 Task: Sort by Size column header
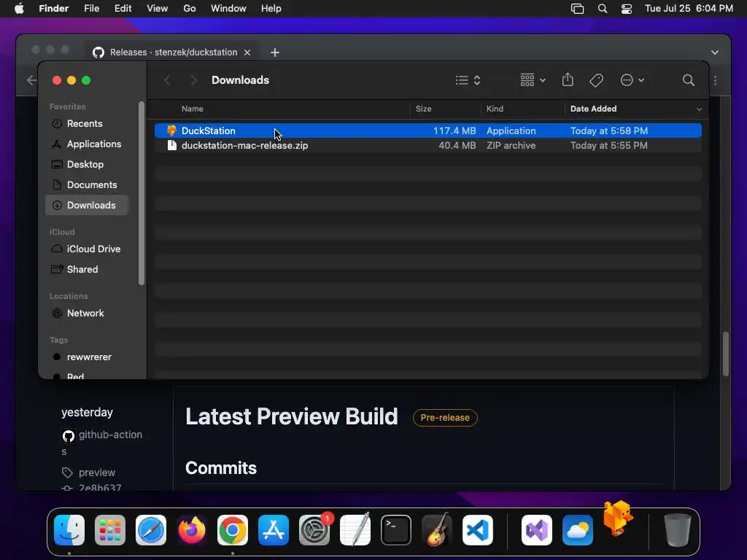[424, 109]
